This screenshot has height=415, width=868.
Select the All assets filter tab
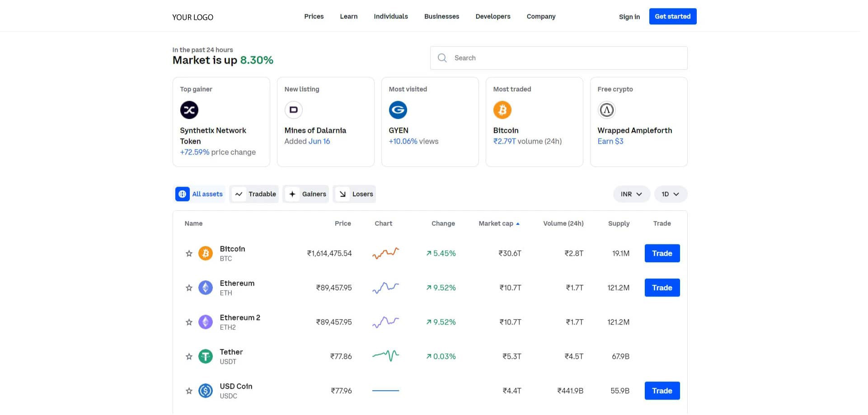199,194
